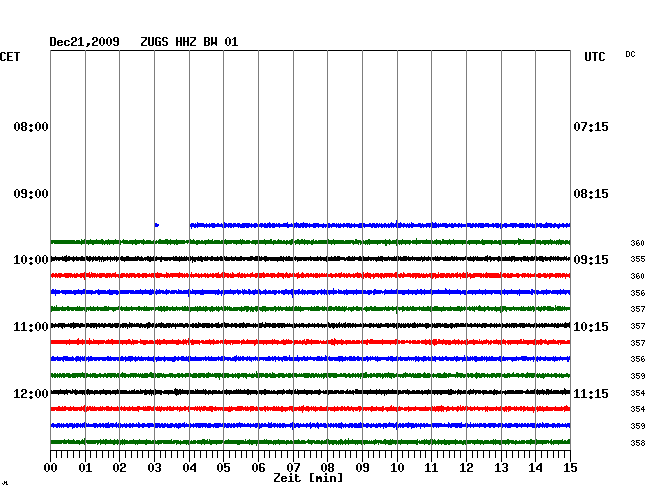
Task: Click the partial blue trace starting at minute 04
Action: point(380,225)
